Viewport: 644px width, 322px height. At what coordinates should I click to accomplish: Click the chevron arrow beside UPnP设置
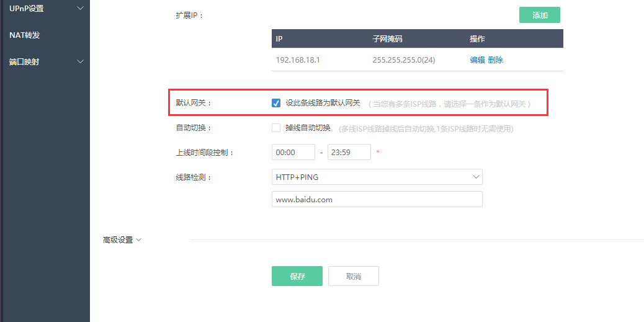tap(81, 8)
